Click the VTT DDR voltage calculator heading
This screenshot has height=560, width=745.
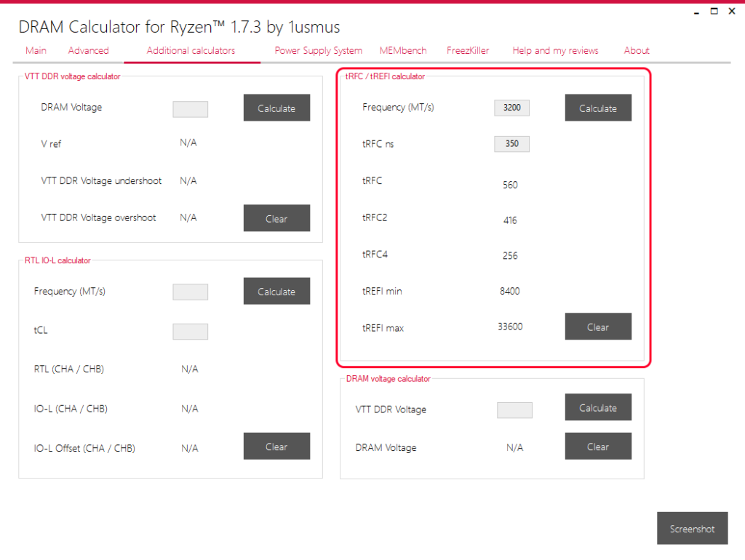click(72, 76)
